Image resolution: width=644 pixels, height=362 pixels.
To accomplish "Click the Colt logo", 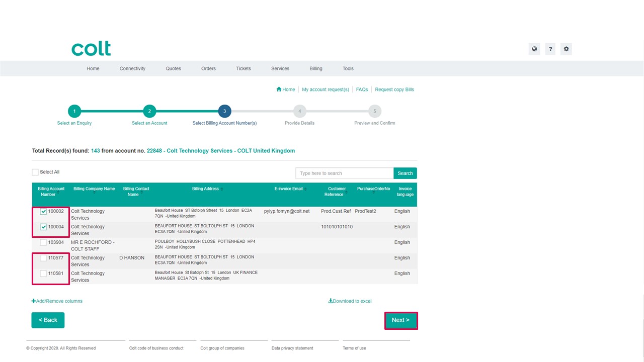I will tap(91, 49).
